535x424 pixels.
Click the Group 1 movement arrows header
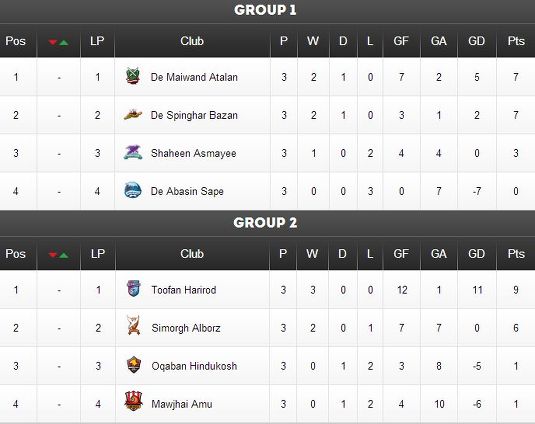click(x=59, y=42)
